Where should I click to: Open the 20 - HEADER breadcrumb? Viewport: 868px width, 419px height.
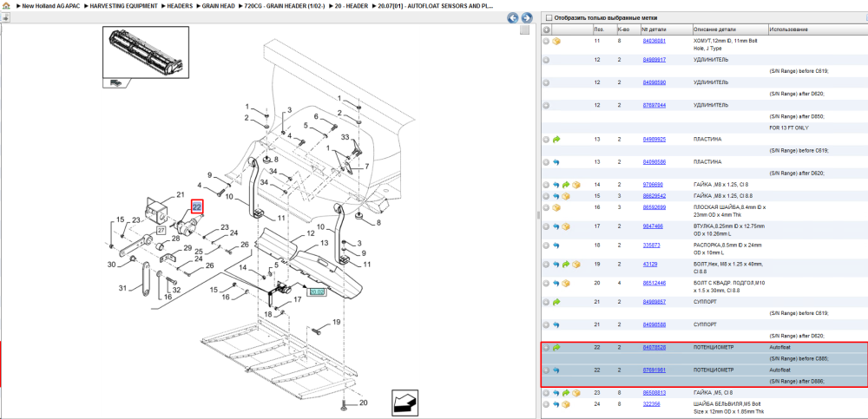[351, 5]
